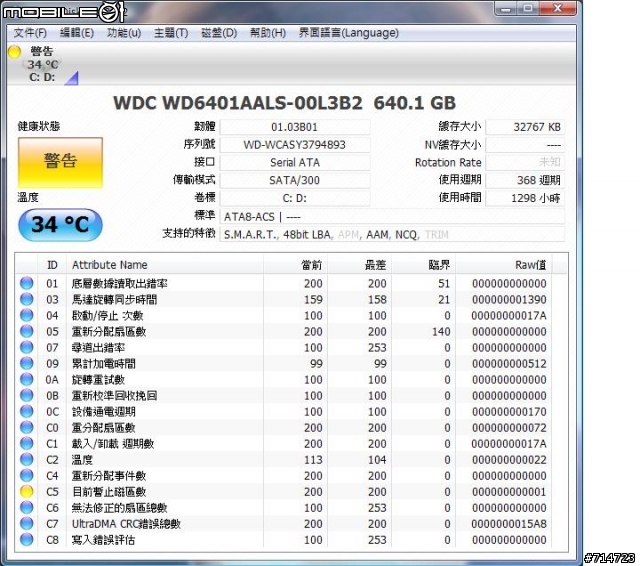Minimize the window

tap(506, 8)
